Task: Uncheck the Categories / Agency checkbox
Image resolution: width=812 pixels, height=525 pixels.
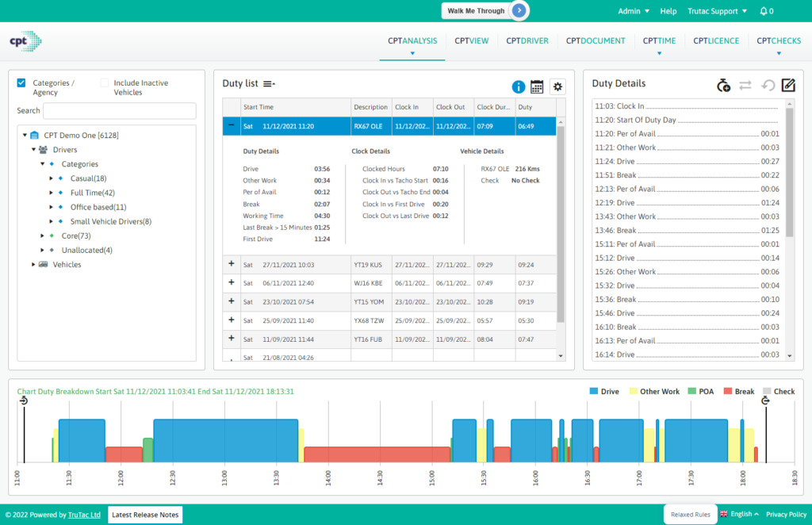Action: 21,82
